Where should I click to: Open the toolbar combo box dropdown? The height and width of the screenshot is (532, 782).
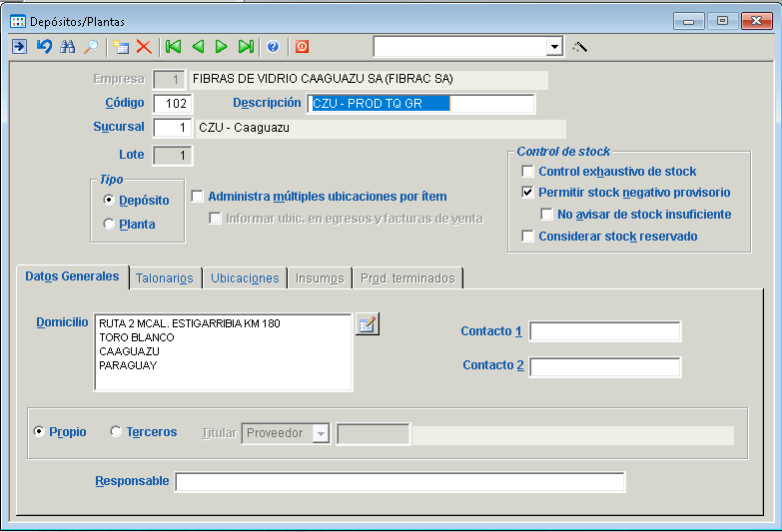click(555, 47)
